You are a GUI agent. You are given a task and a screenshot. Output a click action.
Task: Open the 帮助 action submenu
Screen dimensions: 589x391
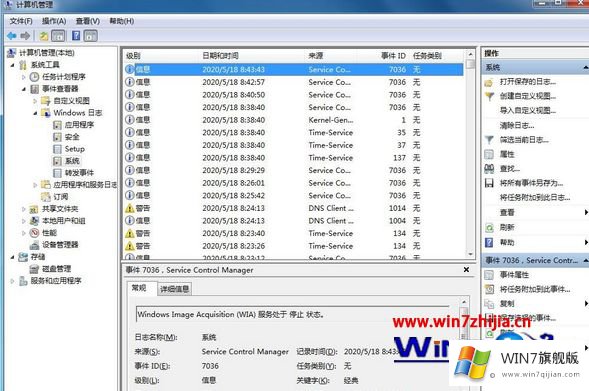pos(507,242)
